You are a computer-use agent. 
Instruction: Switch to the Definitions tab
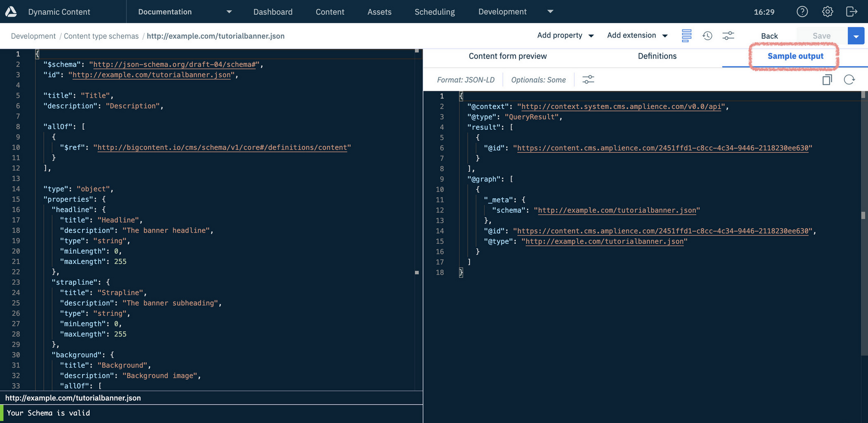point(657,56)
